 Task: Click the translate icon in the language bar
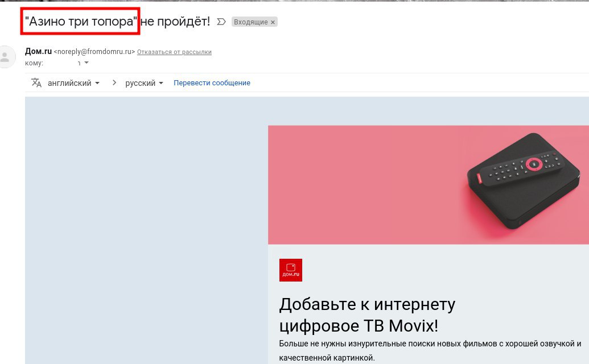pos(36,82)
